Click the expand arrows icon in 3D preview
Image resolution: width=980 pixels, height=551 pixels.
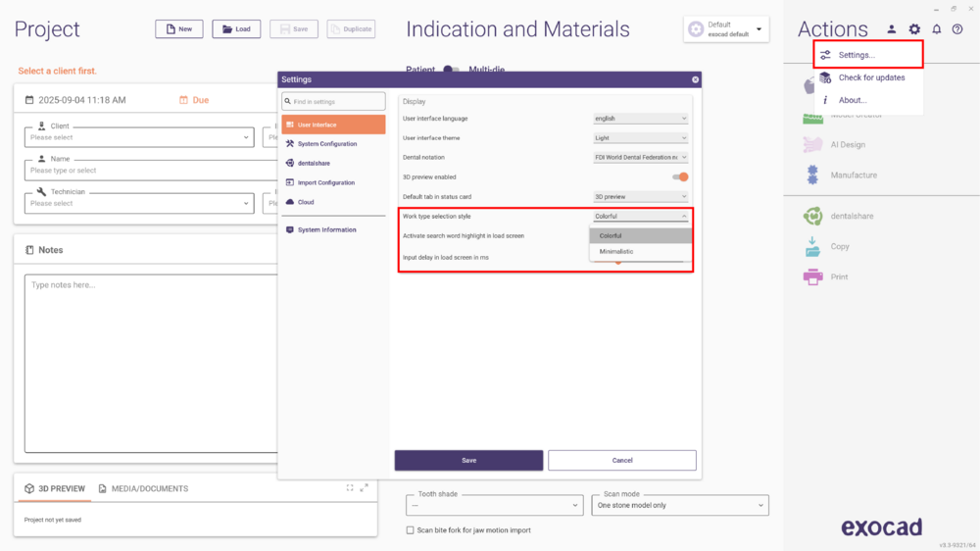(x=365, y=488)
